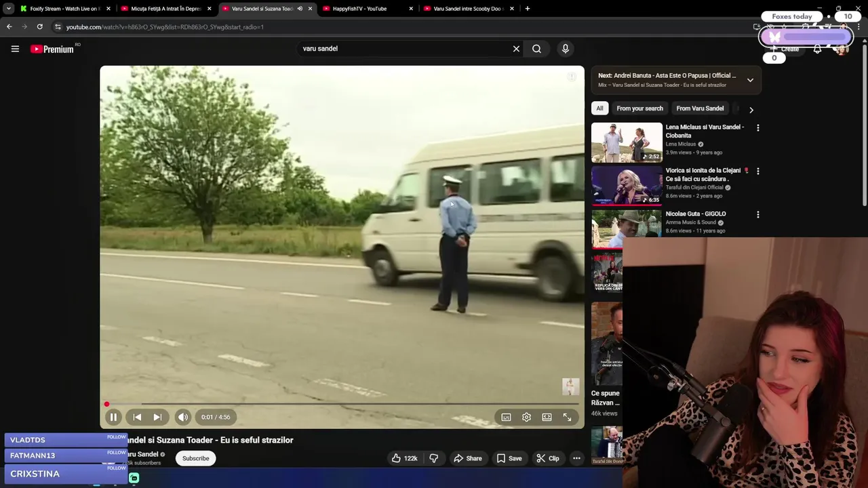Open Lena Miclaus Ciobanita video thumbnail
The height and width of the screenshot is (488, 868).
tap(627, 142)
